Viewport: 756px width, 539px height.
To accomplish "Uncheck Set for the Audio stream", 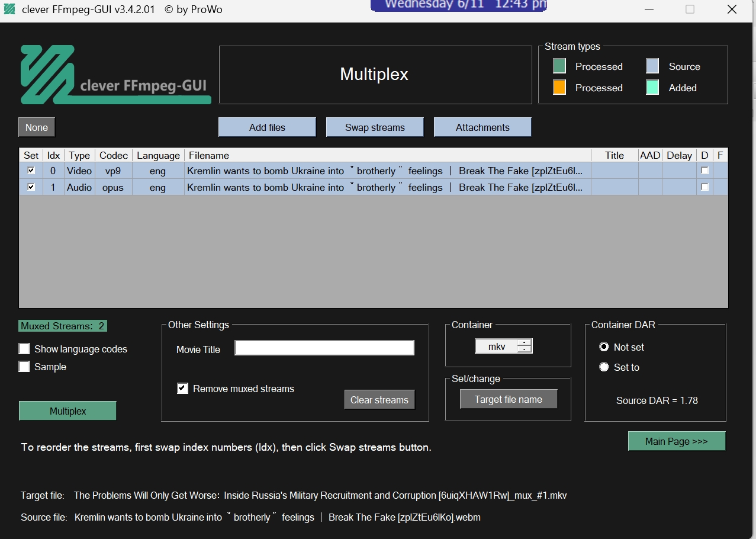I will (x=31, y=187).
